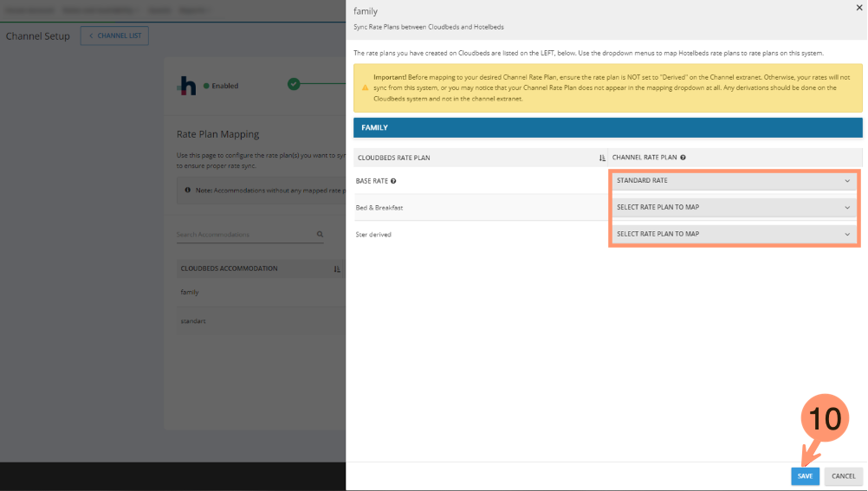
Task: Click help icon next to BASE RATE
Action: [393, 181]
